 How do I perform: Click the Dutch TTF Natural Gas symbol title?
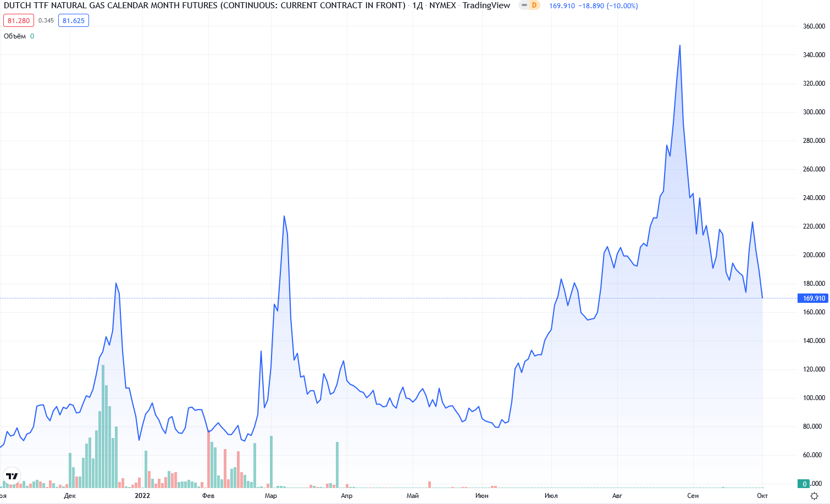click(204, 5)
